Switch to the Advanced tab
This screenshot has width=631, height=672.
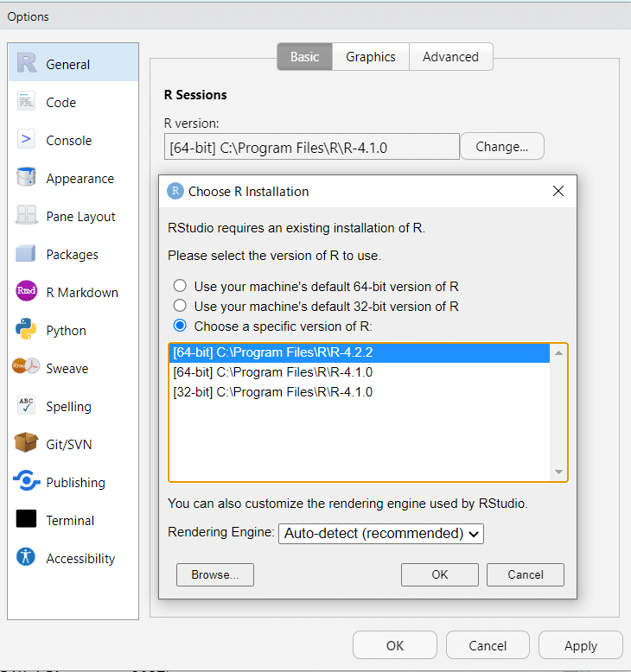450,56
